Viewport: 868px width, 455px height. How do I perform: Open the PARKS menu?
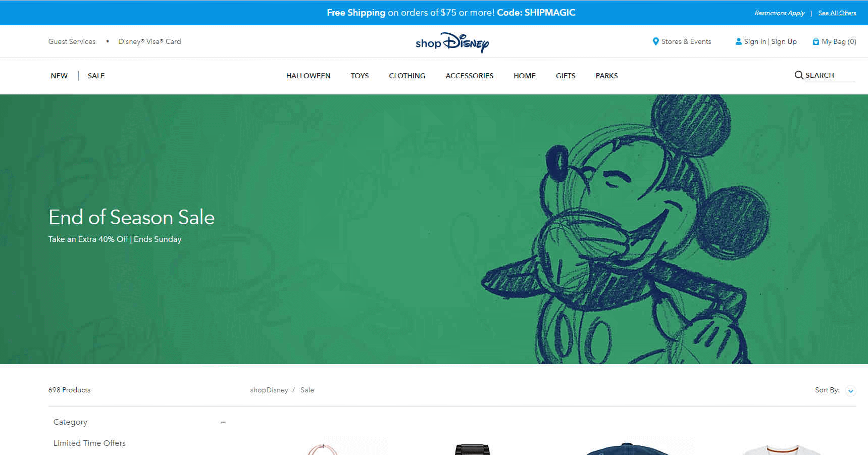point(606,76)
